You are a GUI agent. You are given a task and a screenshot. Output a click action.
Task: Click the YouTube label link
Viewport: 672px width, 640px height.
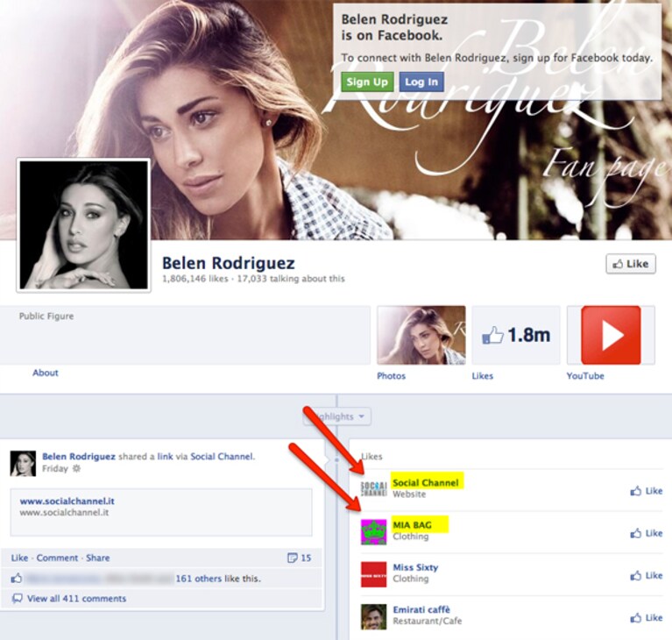pos(585,376)
